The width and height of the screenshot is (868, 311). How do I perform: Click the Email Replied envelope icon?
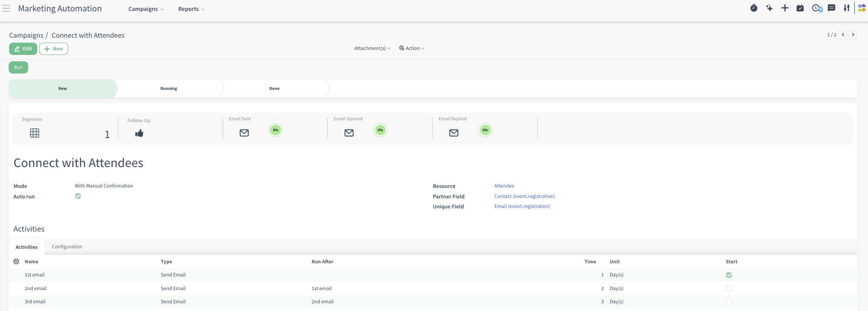454,133
